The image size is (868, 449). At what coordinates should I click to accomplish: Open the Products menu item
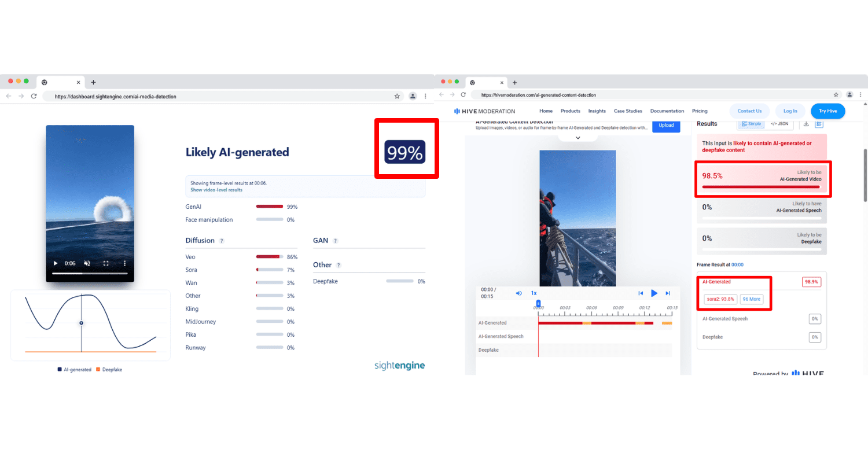click(x=570, y=111)
